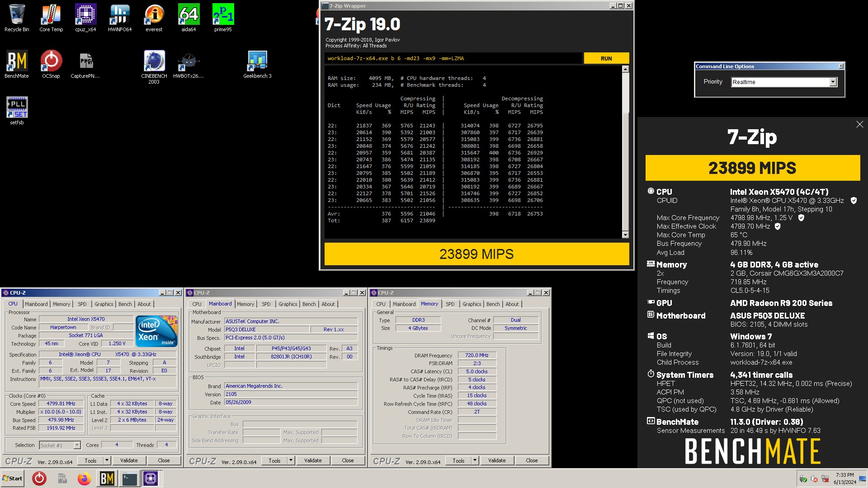The image size is (868, 488).
Task: Click the Show Desktop tray icon
Action: coord(863,479)
